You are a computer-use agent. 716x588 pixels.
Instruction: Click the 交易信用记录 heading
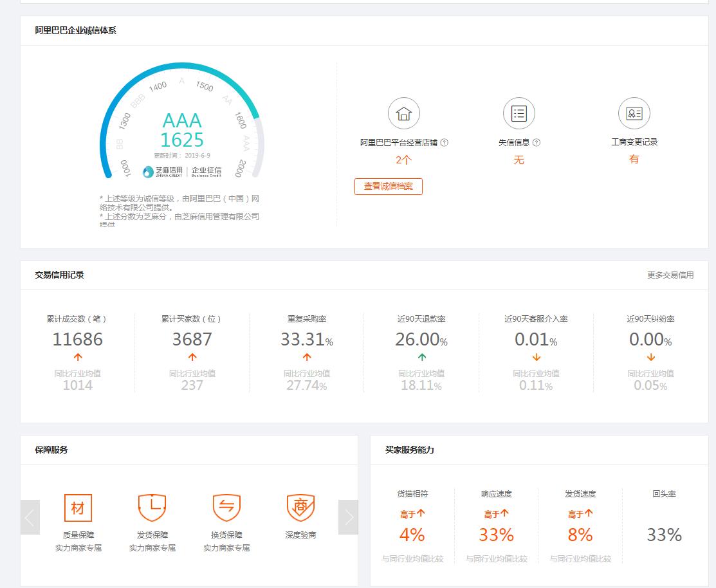[x=59, y=275]
